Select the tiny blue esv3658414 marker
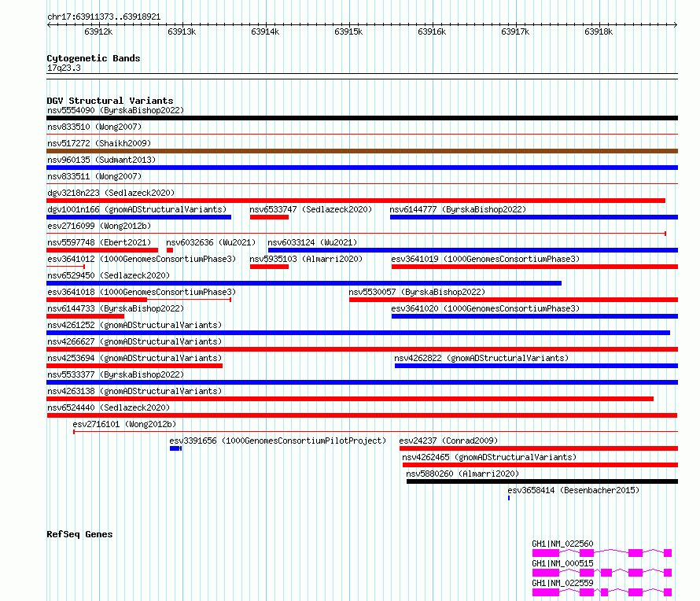700x601 pixels. [508, 498]
